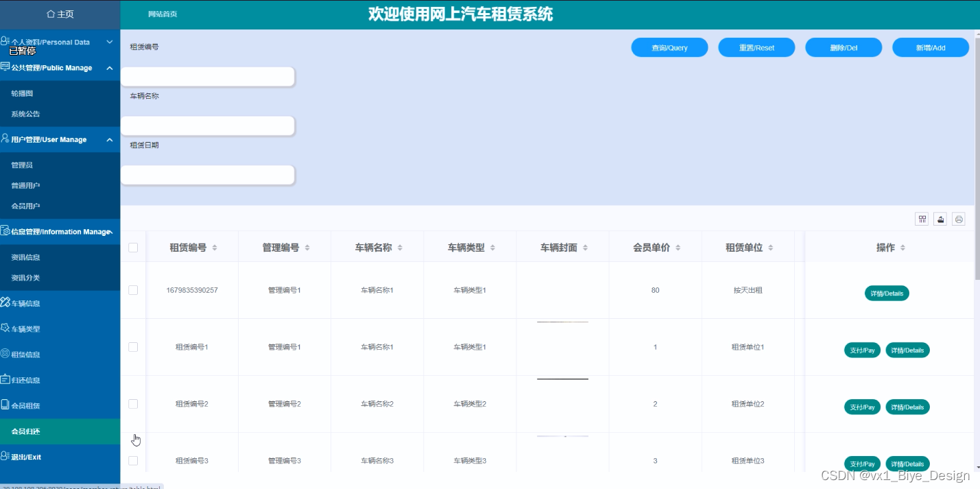Sort by the 操作 column arrows

[x=903, y=248]
